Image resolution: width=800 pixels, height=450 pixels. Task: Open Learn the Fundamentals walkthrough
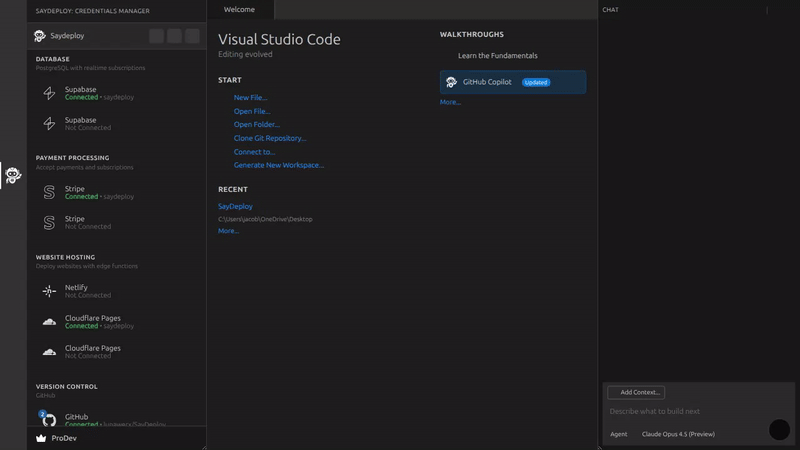point(497,56)
